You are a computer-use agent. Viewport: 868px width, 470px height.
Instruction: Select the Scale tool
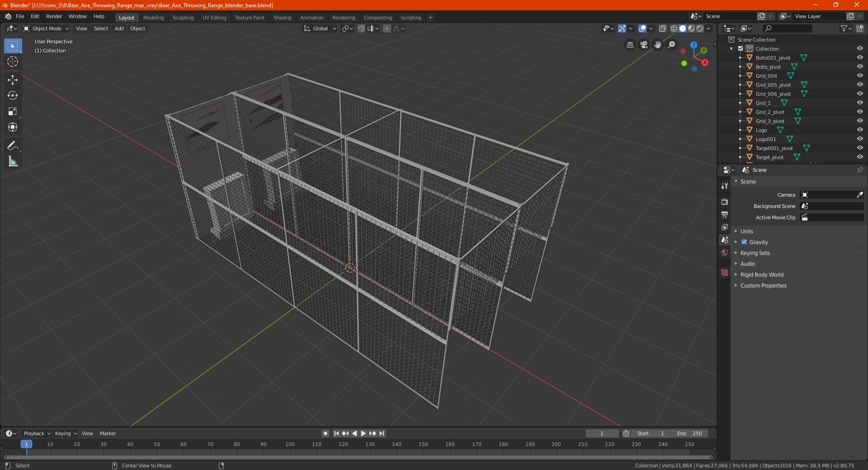point(13,112)
